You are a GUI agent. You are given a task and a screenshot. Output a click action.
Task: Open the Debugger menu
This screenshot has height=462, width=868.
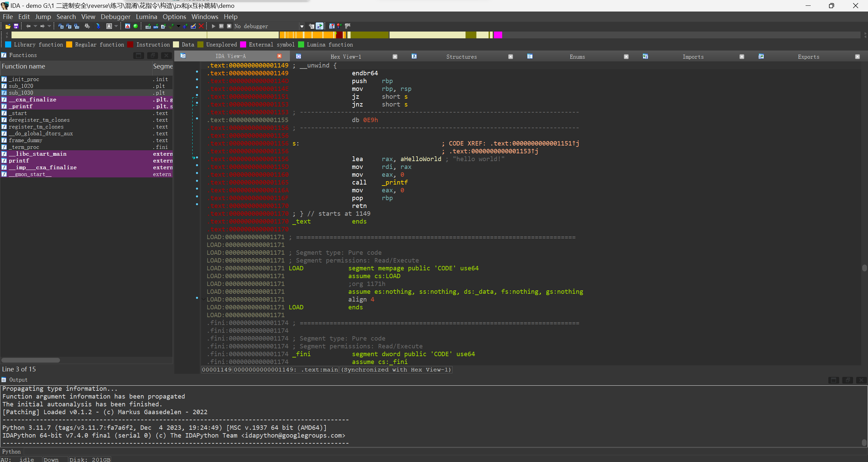(x=115, y=17)
